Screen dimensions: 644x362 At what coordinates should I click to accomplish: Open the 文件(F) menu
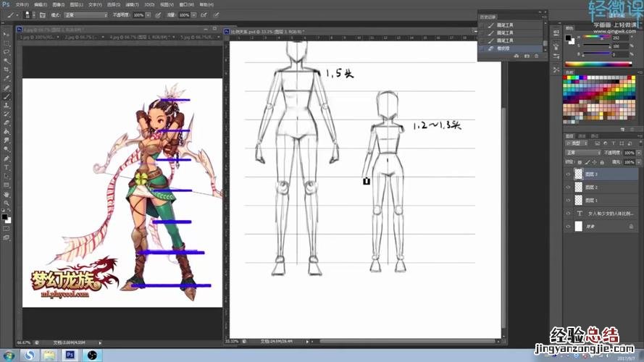pos(22,4)
